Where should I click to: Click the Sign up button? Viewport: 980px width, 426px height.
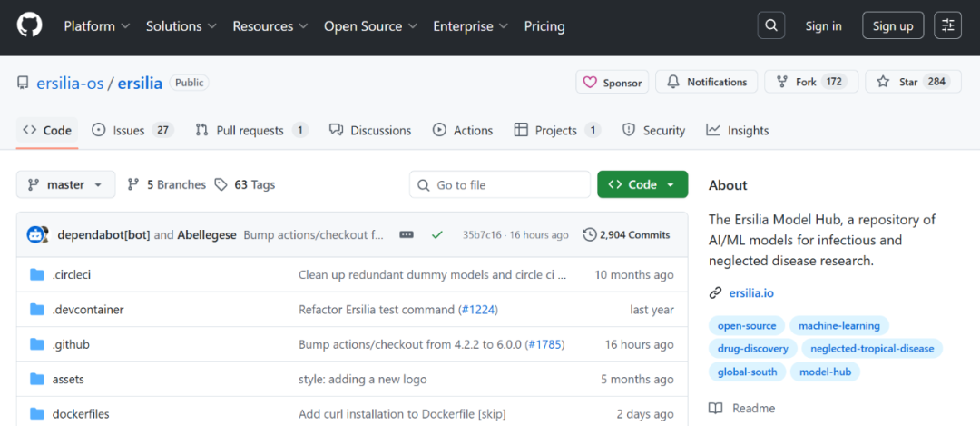point(892,26)
